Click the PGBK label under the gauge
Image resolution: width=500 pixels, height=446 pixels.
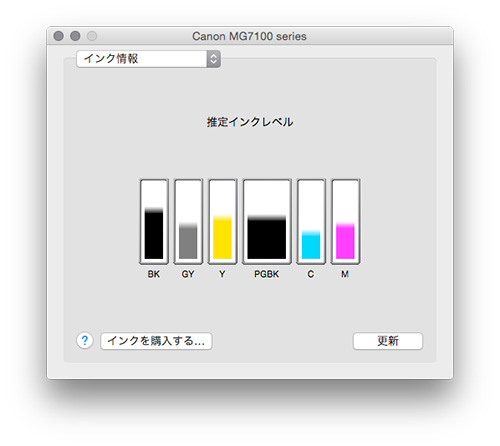click(267, 274)
